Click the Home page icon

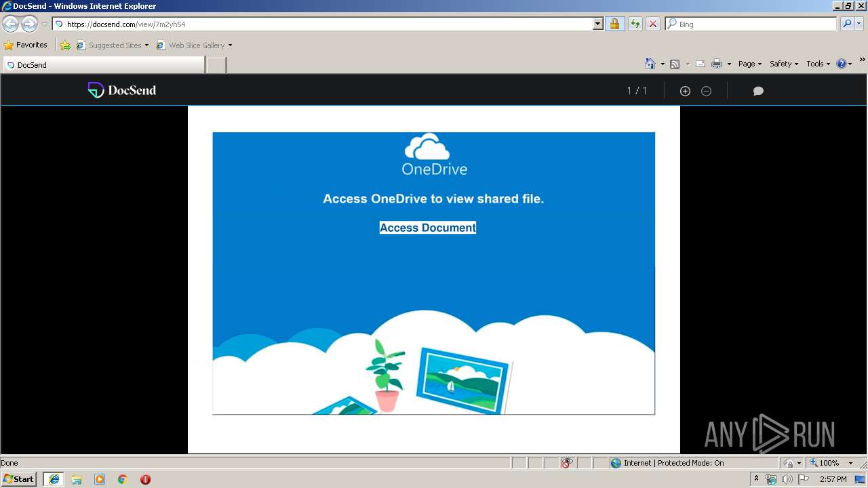(x=650, y=64)
